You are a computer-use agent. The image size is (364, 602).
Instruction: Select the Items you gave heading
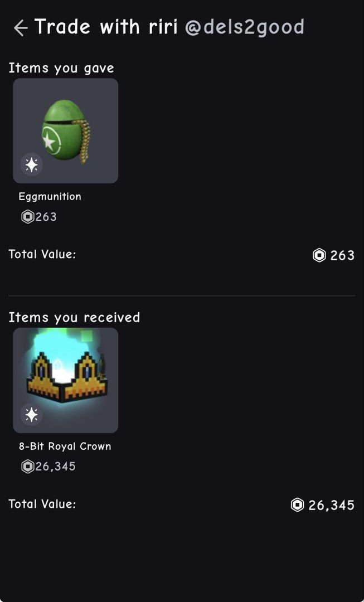pyautogui.click(x=61, y=69)
